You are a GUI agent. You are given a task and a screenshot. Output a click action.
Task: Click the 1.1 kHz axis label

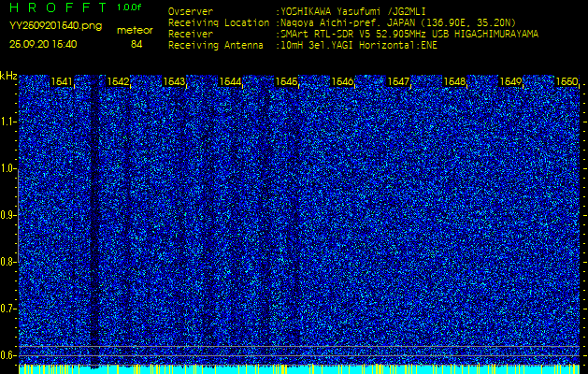tap(8, 122)
